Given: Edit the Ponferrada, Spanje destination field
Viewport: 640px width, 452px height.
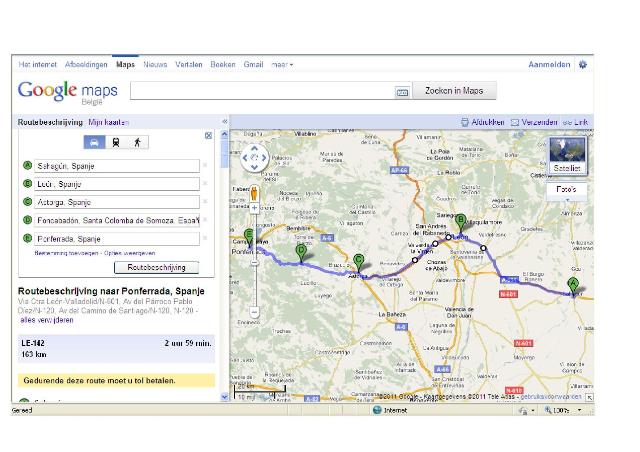Looking at the screenshot, I should point(117,239).
